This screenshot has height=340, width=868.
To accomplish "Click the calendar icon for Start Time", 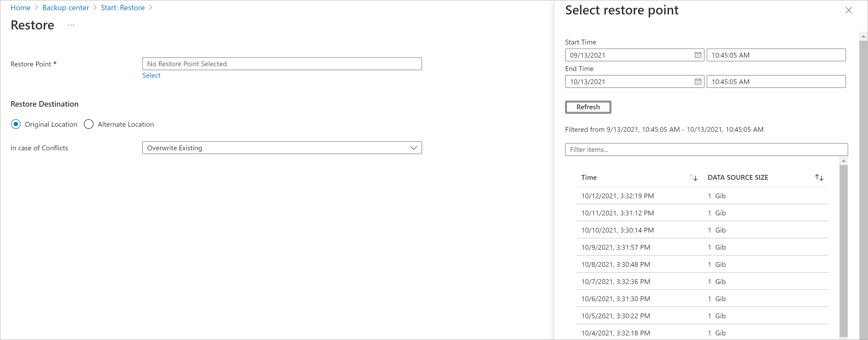I will coord(696,55).
